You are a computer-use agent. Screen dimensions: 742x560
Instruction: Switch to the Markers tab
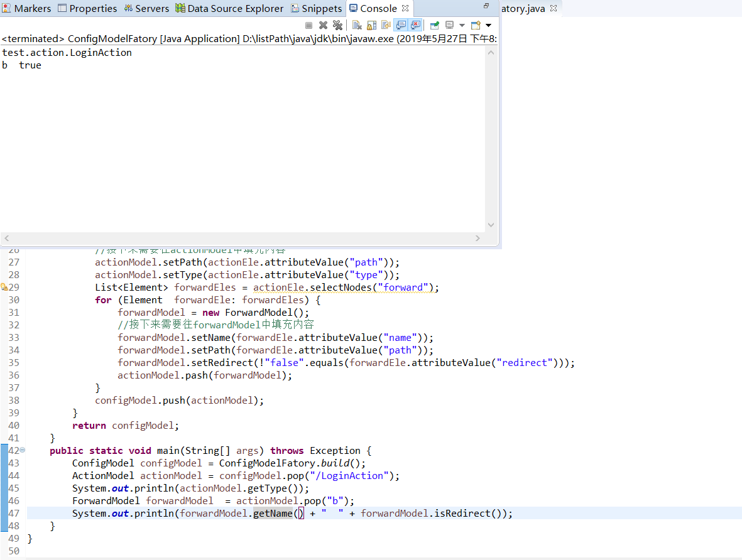(x=26, y=9)
